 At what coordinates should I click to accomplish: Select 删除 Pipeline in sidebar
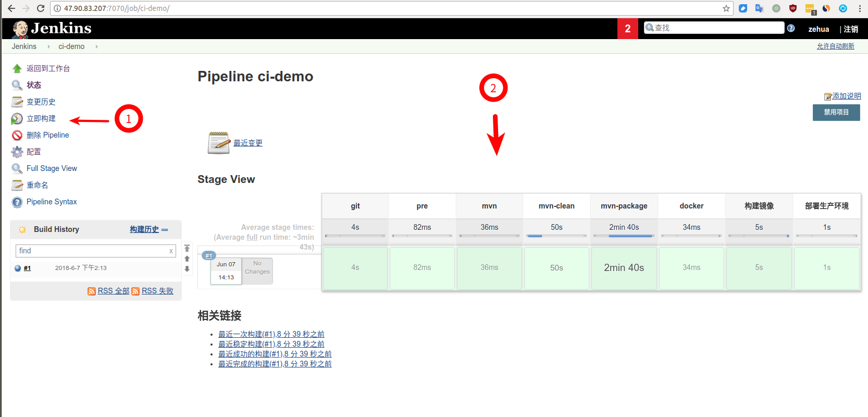48,135
